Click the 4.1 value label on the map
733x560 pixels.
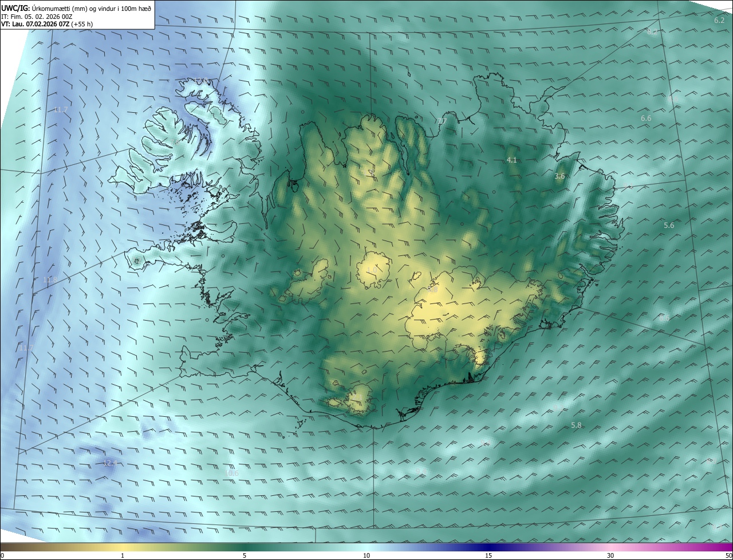(x=512, y=160)
